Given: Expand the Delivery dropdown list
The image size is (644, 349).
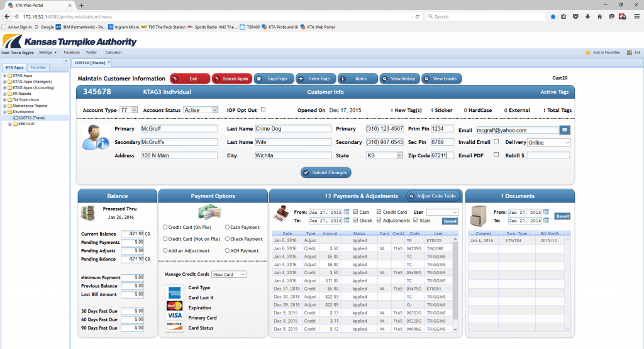Looking at the screenshot, I should click(548, 143).
